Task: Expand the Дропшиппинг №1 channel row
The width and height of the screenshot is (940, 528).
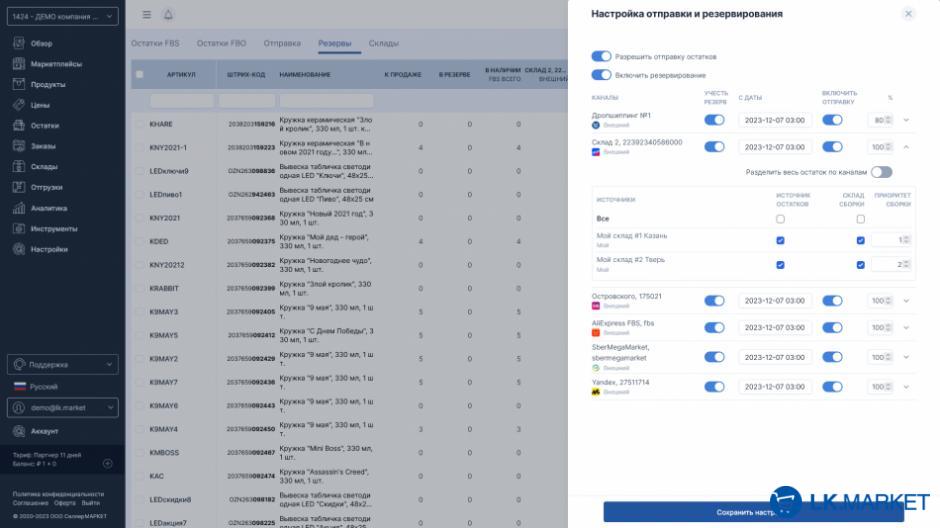Action: click(x=906, y=120)
